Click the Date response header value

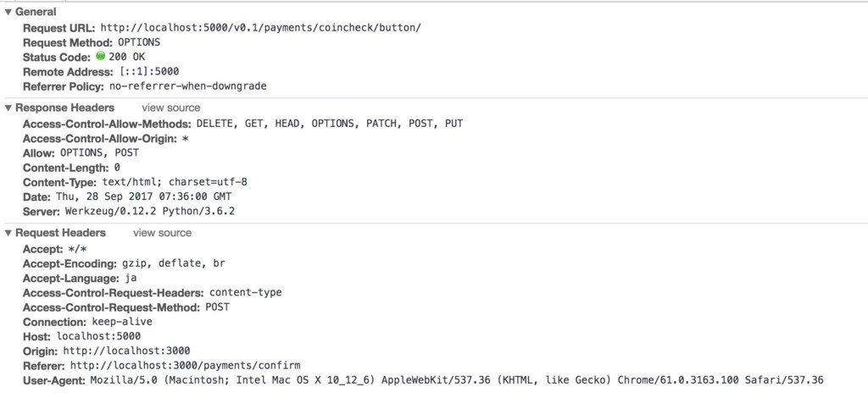[144, 196]
